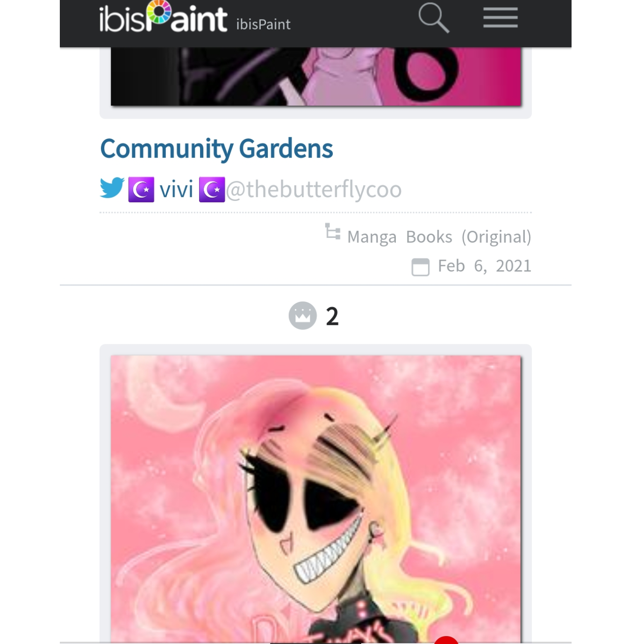Click the Feb 6, 2021 date text
Image resolution: width=644 pixels, height=644 pixels.
(x=485, y=266)
